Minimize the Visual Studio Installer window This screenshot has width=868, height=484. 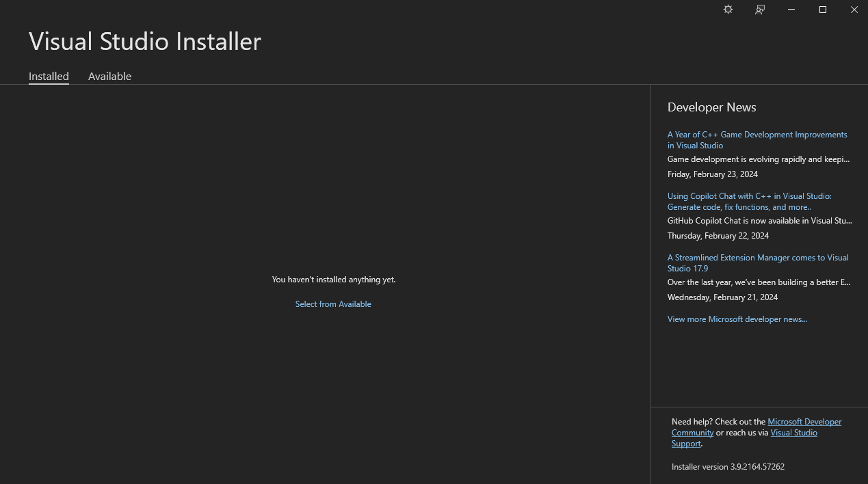point(791,10)
